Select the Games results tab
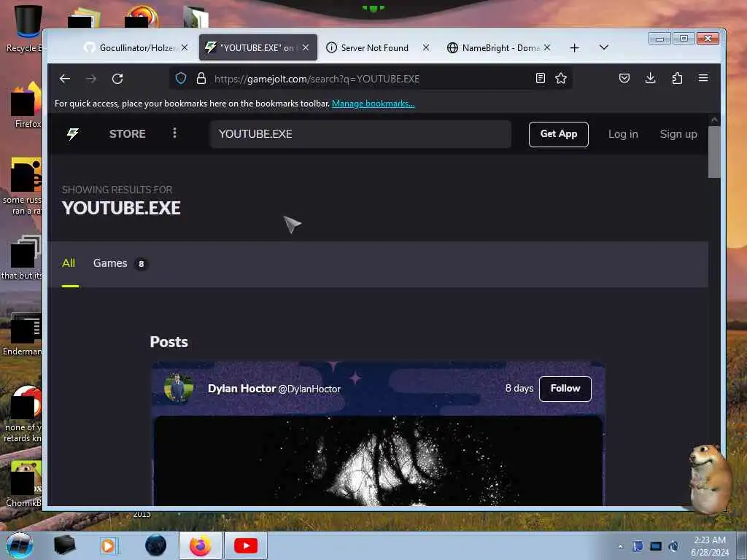 pos(120,263)
